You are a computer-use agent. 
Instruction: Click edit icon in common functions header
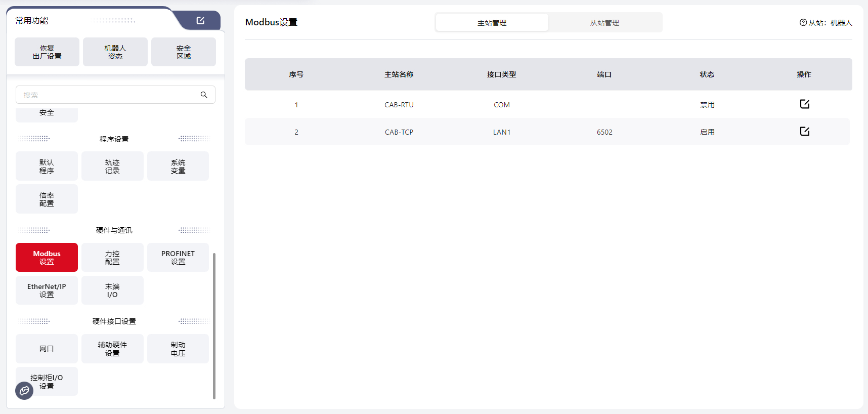tap(200, 21)
